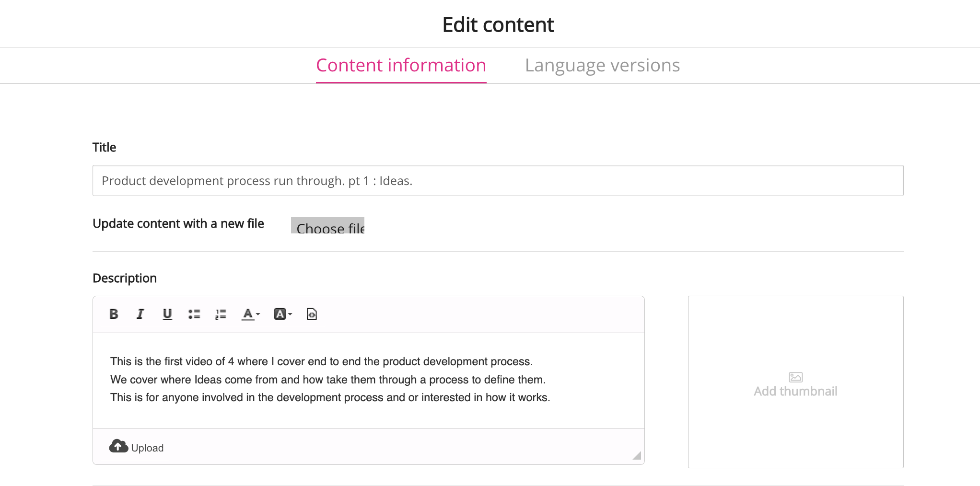Apply the background highlight color A button
The height and width of the screenshot is (486, 980).
coord(280,314)
